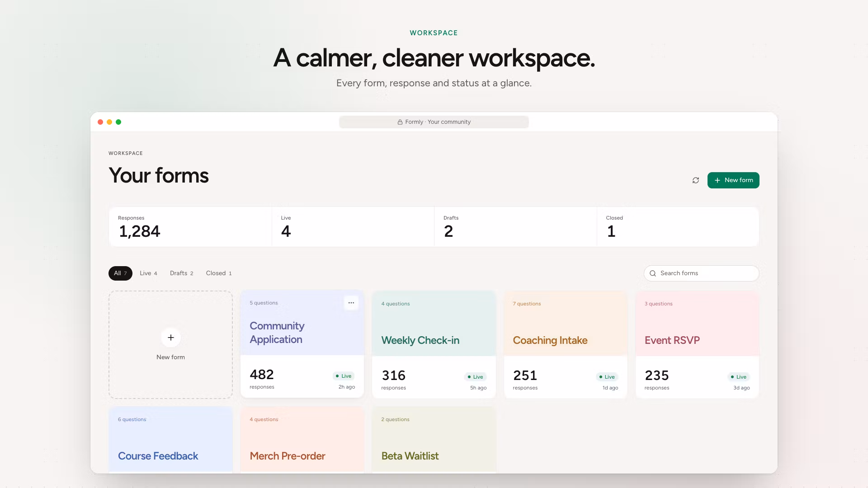
Task: Click the refresh forms icon
Action: point(695,180)
